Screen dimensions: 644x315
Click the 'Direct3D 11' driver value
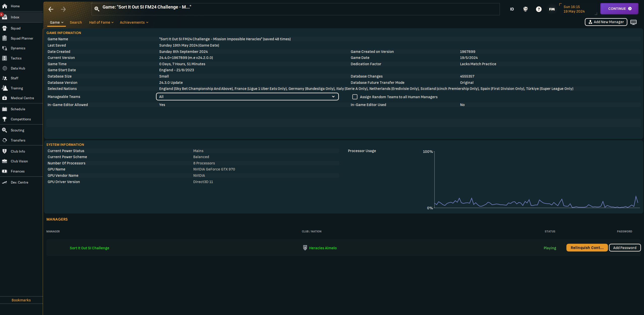point(203,182)
